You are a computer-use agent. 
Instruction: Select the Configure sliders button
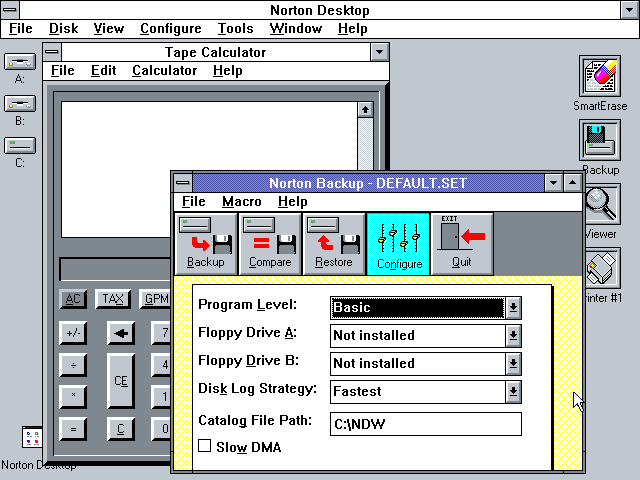[x=398, y=244]
